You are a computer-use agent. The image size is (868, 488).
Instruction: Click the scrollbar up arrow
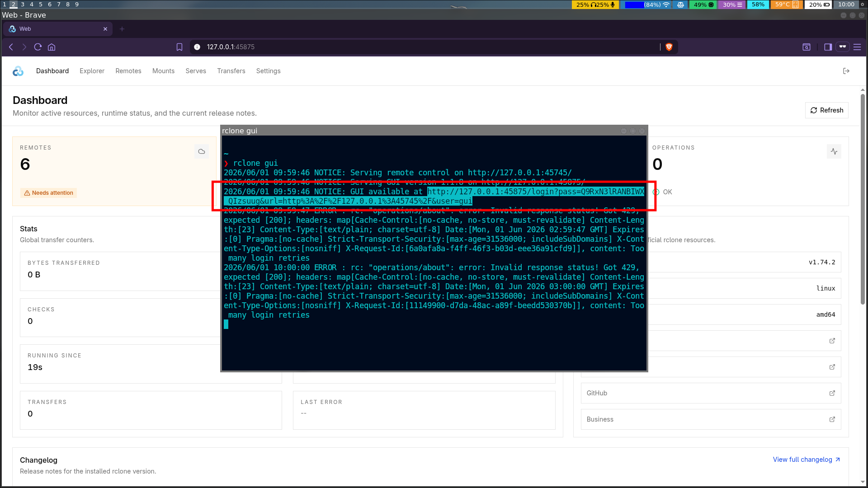pyautogui.click(x=863, y=90)
